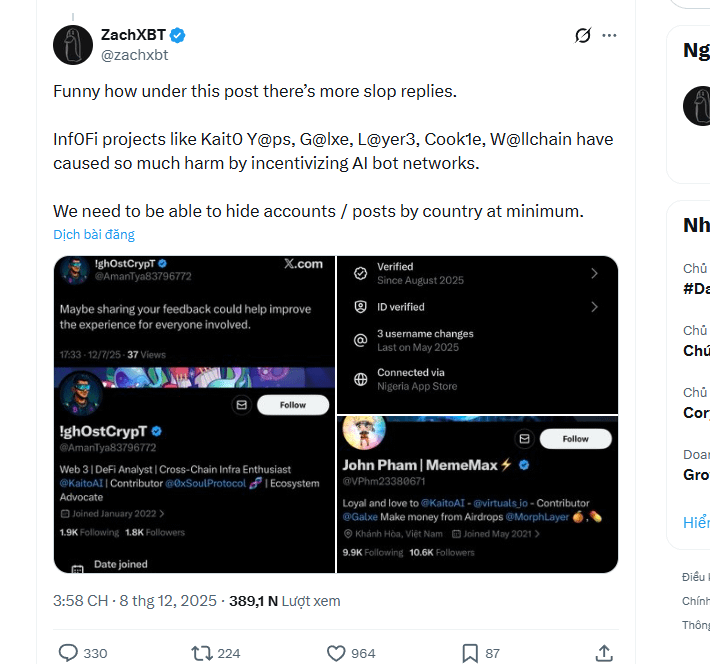Screen dimensions: 710x664
Task: Open ZachXBT profile avatar
Action: pyautogui.click(x=73, y=45)
